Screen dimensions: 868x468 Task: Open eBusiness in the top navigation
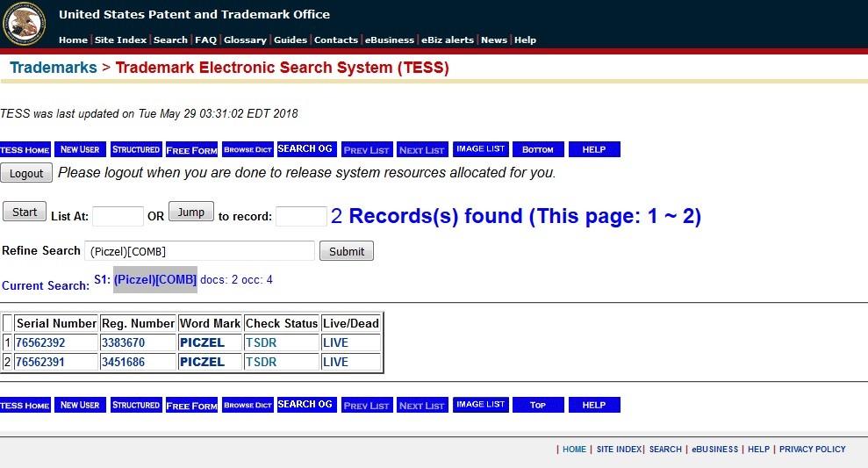[389, 40]
